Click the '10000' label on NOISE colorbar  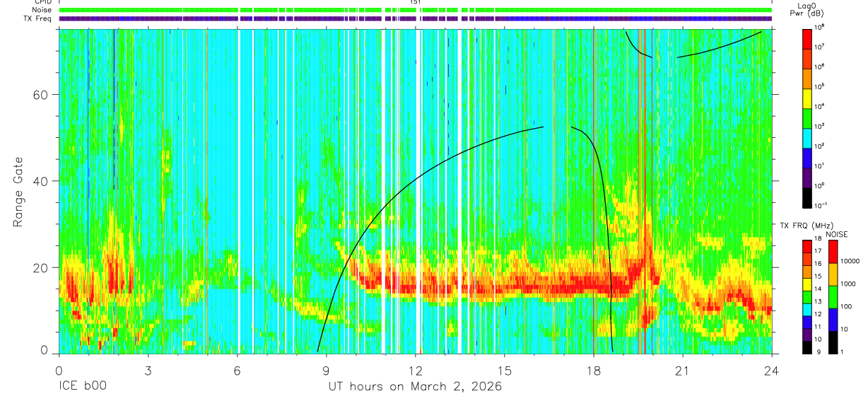click(x=850, y=261)
